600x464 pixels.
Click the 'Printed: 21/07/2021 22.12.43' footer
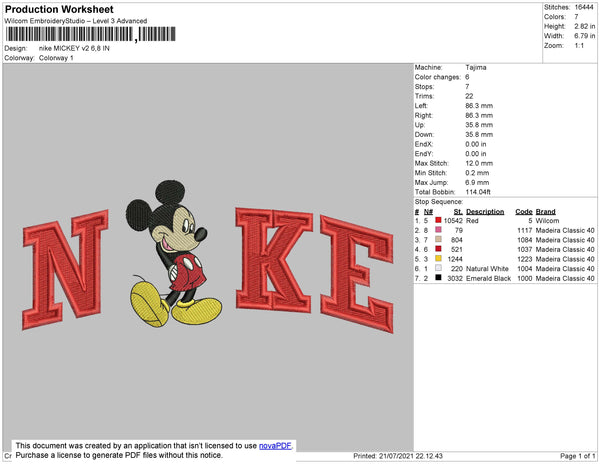click(x=398, y=456)
